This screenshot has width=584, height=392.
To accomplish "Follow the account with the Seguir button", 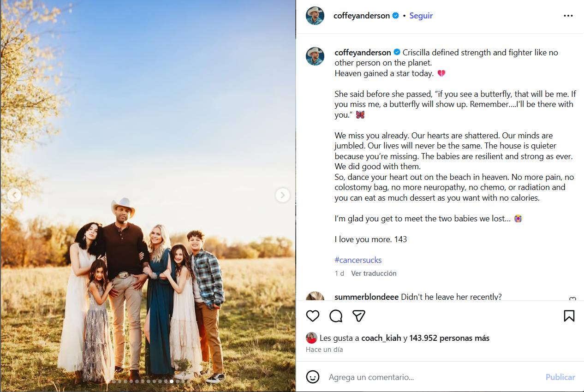I will click(421, 16).
